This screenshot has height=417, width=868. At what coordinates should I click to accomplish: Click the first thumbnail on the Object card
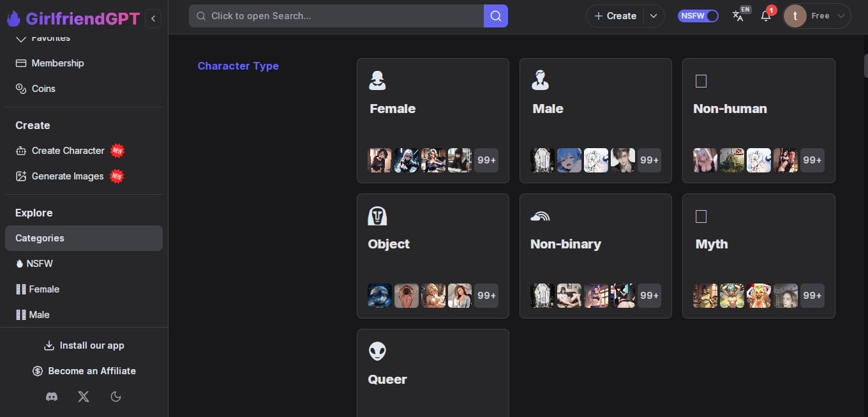(x=380, y=296)
